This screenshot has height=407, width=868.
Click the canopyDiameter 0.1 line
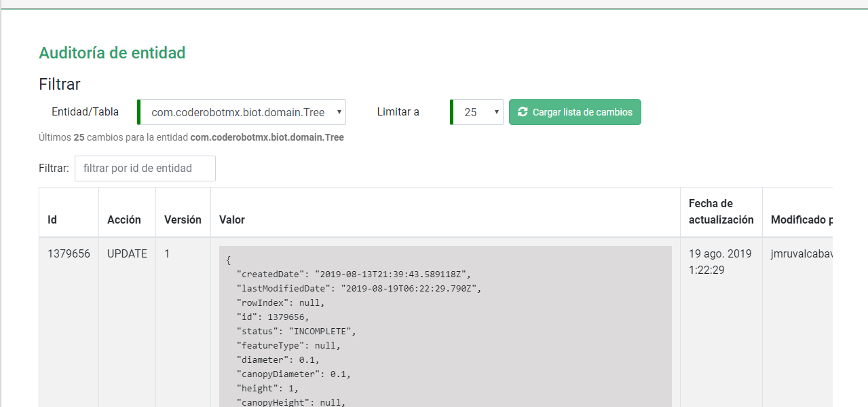pyautogui.click(x=293, y=374)
